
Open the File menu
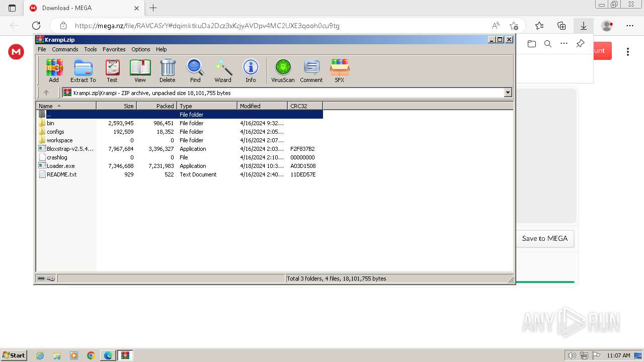pyautogui.click(x=42, y=49)
